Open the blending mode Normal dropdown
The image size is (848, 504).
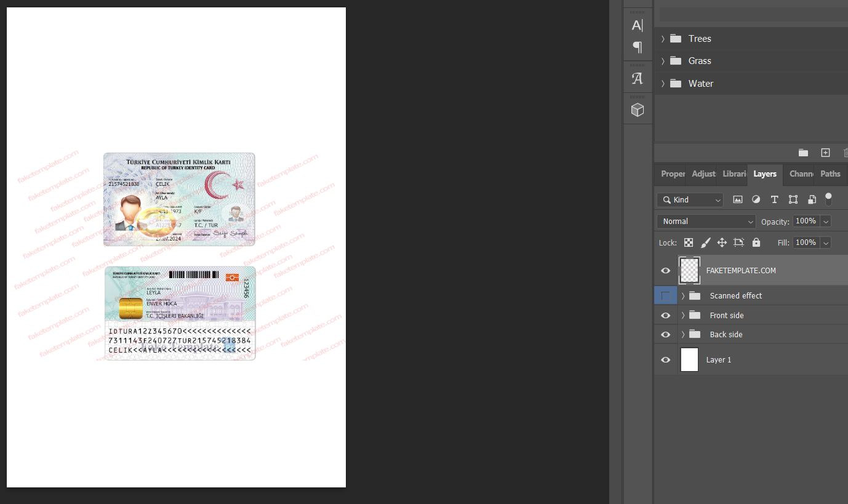coord(705,221)
